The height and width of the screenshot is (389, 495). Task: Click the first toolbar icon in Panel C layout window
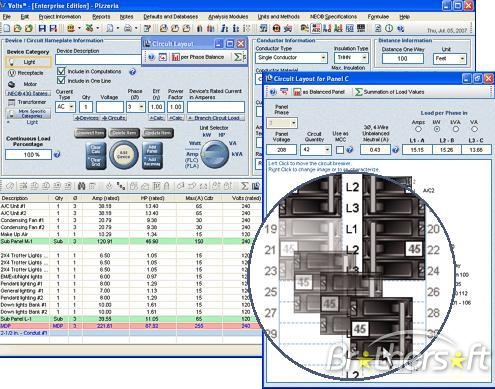point(273,92)
